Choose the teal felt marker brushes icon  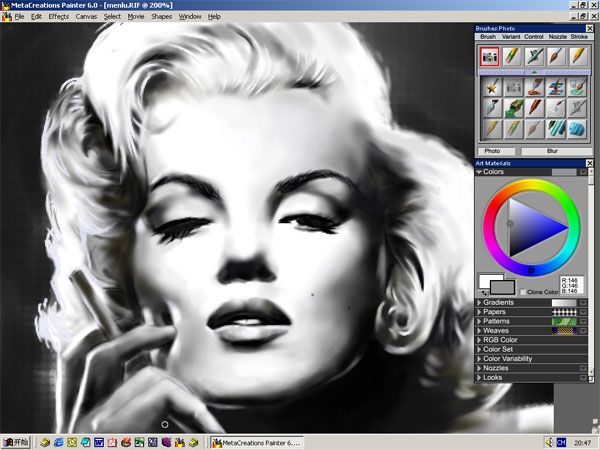pyautogui.click(x=556, y=129)
